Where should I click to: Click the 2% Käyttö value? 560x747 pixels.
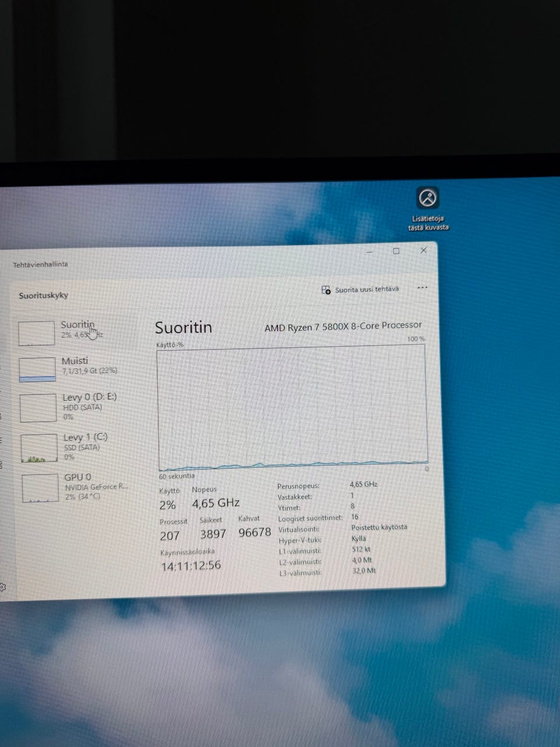coord(167,505)
